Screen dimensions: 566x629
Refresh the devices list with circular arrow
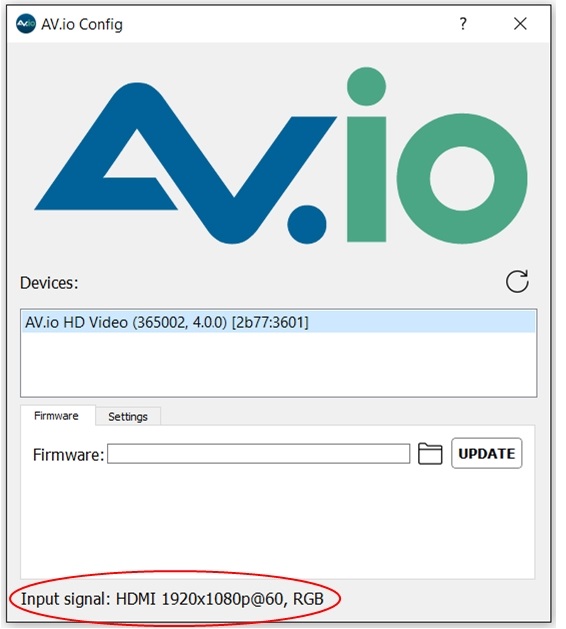[517, 282]
